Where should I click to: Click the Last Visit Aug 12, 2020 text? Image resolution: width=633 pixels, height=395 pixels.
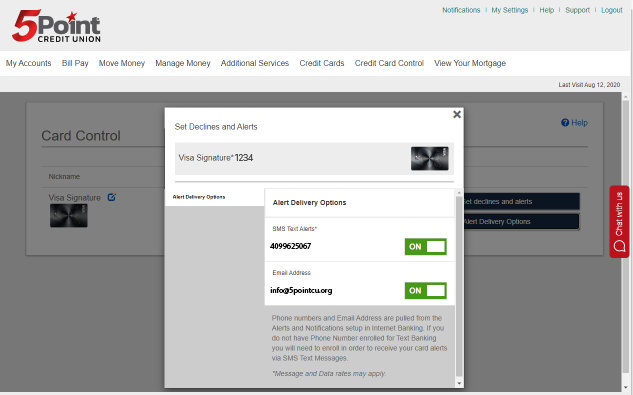pos(589,85)
